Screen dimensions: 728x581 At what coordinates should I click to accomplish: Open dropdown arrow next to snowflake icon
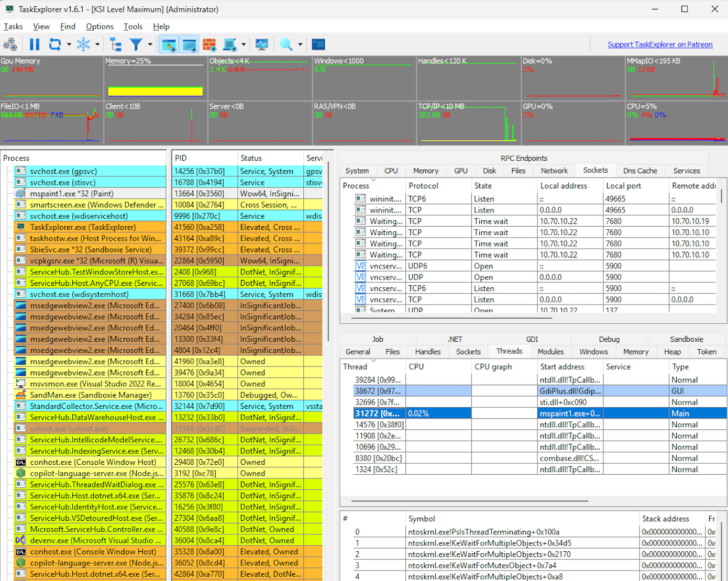click(x=97, y=44)
